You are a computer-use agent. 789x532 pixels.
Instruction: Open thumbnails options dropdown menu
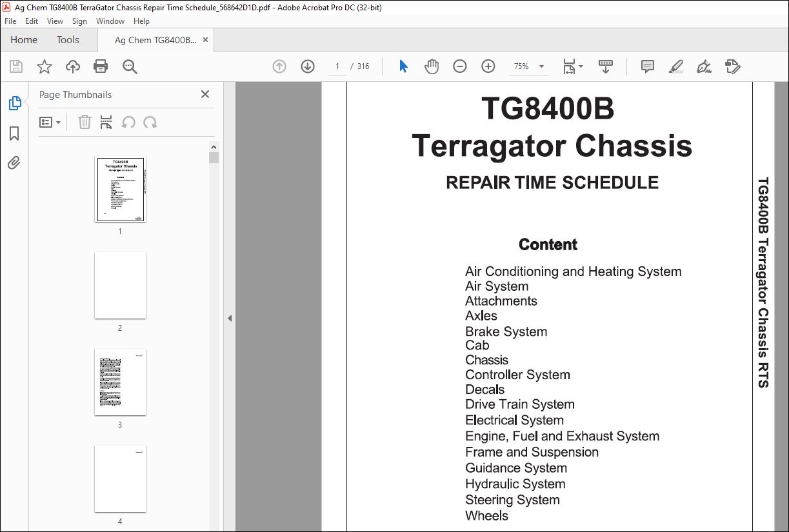coord(50,122)
